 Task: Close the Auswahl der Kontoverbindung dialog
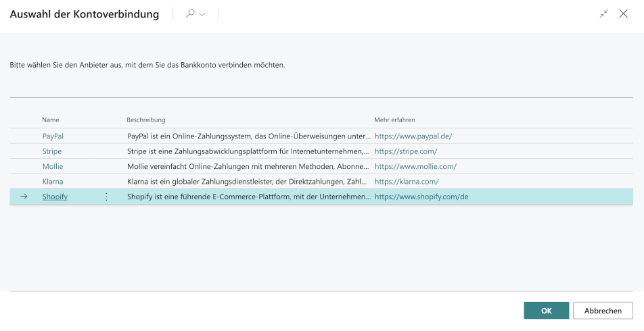tap(623, 14)
